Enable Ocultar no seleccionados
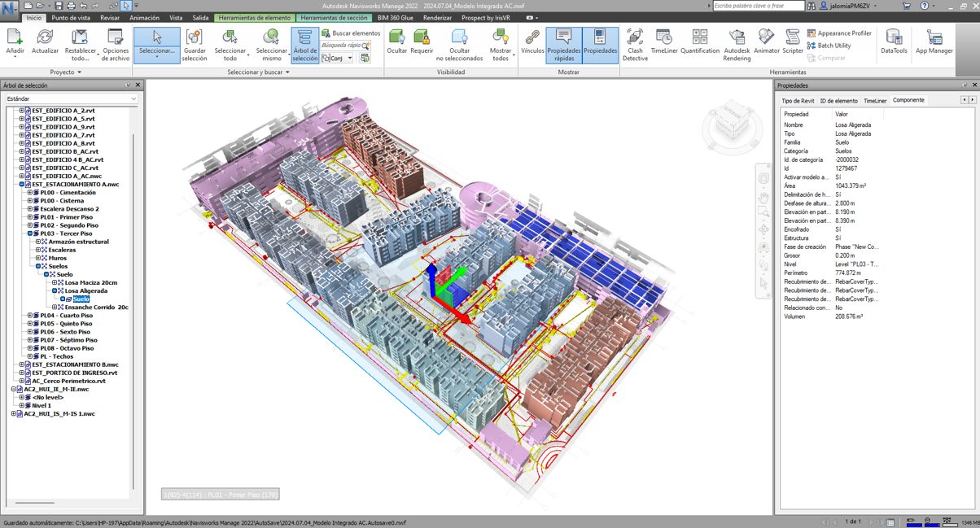The image size is (980, 528). point(458,45)
